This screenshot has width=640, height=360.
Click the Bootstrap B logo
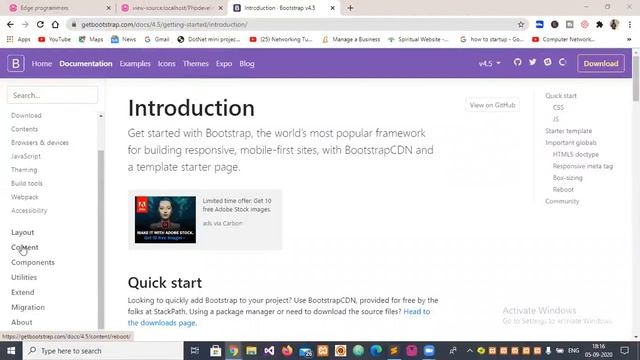(16, 64)
